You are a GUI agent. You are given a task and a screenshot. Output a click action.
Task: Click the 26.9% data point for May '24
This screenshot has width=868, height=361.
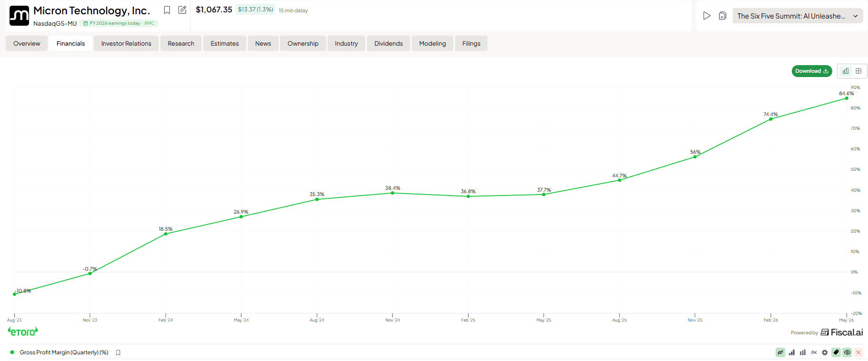click(241, 217)
